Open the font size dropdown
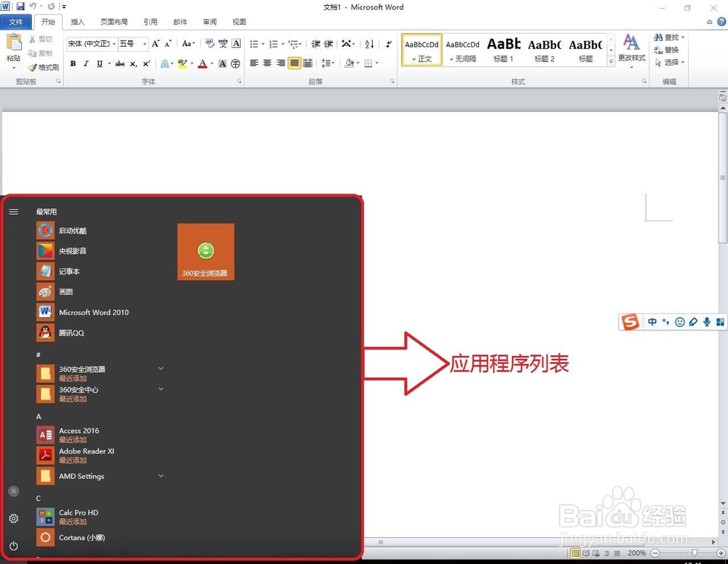The image size is (728, 564). pyautogui.click(x=143, y=44)
